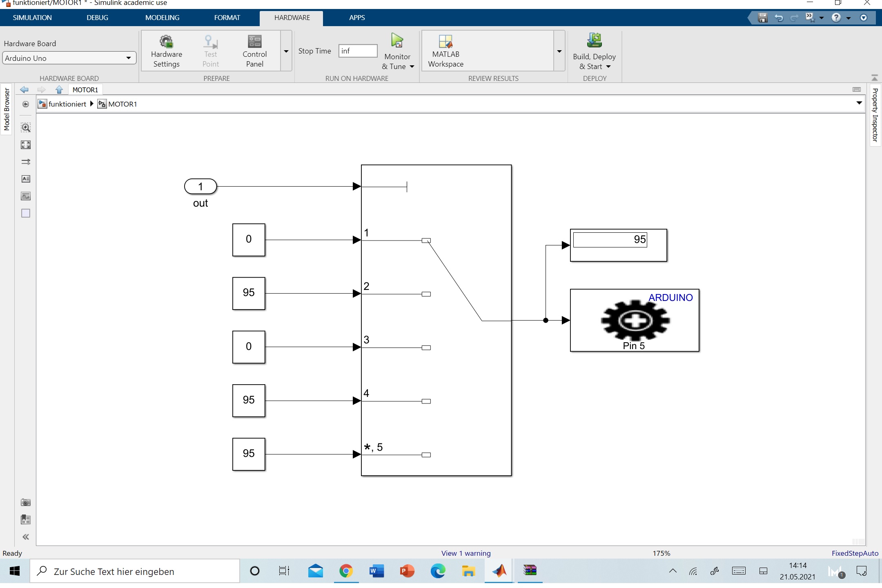Click the screenshot camera icon

[26, 502]
